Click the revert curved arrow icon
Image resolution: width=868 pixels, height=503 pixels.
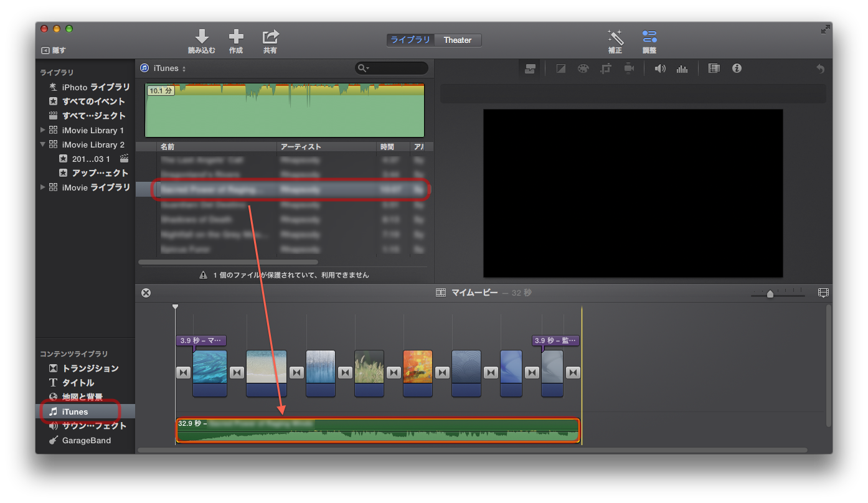(x=820, y=68)
